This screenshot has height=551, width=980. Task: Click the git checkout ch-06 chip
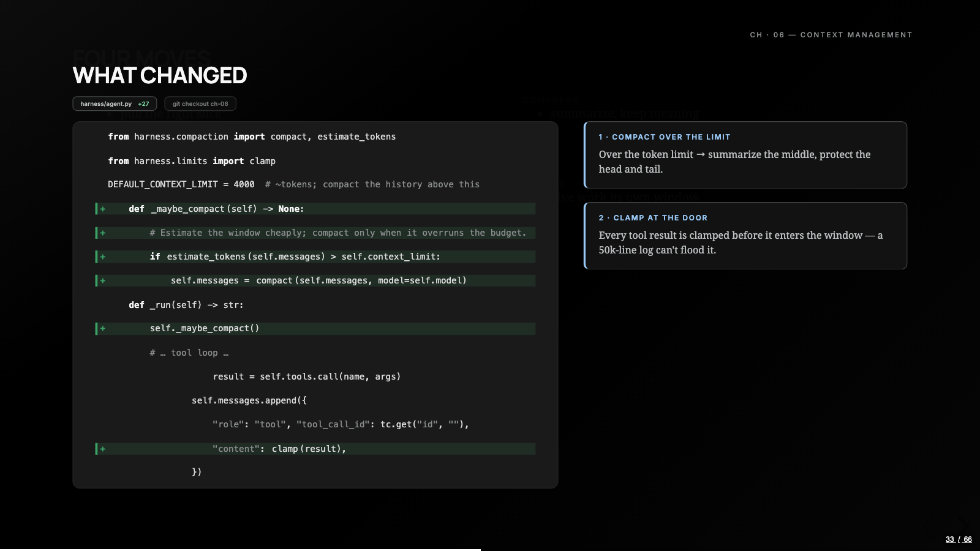pos(200,104)
